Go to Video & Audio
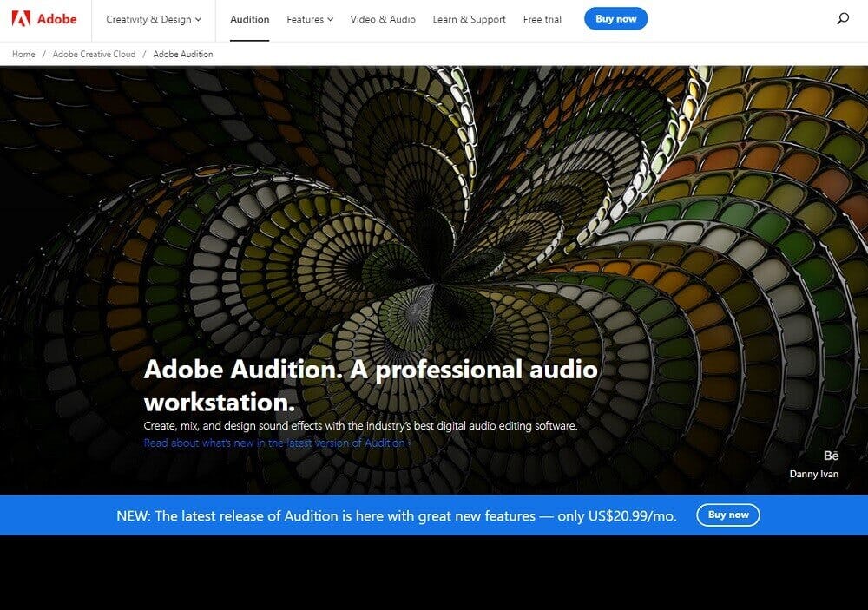Viewport: 868px width, 610px height. tap(382, 19)
